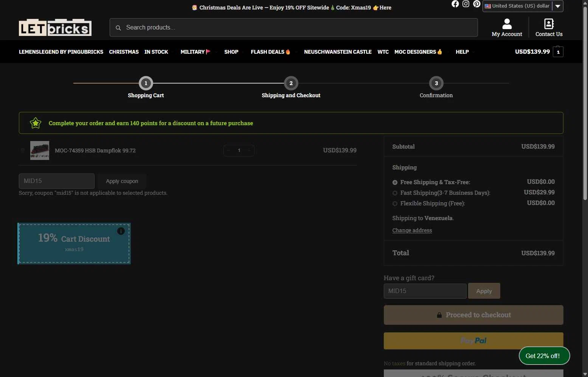
Task: Open the CHRISTMAS menu item
Action: point(124,52)
